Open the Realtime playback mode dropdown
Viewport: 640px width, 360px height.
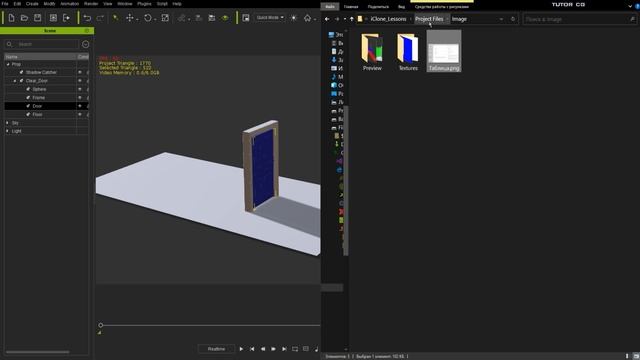[x=216, y=349]
